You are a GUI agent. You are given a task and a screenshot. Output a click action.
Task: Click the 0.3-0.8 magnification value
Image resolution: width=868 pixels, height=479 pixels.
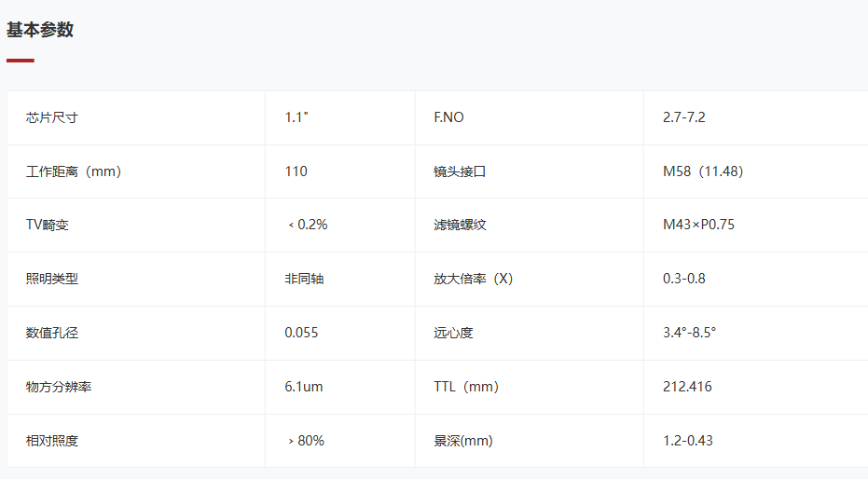[x=684, y=279]
